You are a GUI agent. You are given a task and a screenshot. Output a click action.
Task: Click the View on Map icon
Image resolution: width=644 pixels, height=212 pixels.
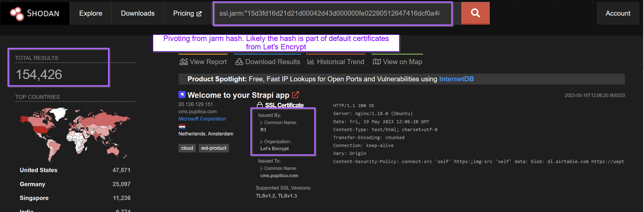click(x=377, y=62)
